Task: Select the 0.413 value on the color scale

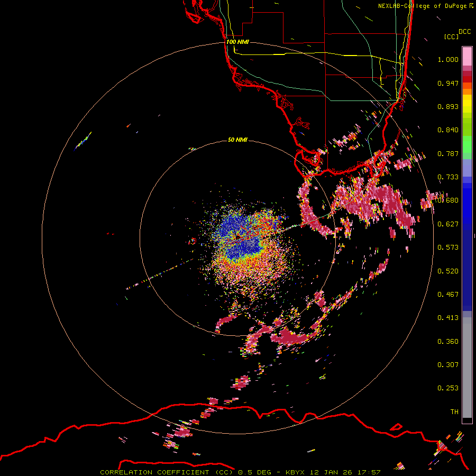Action: click(448, 318)
